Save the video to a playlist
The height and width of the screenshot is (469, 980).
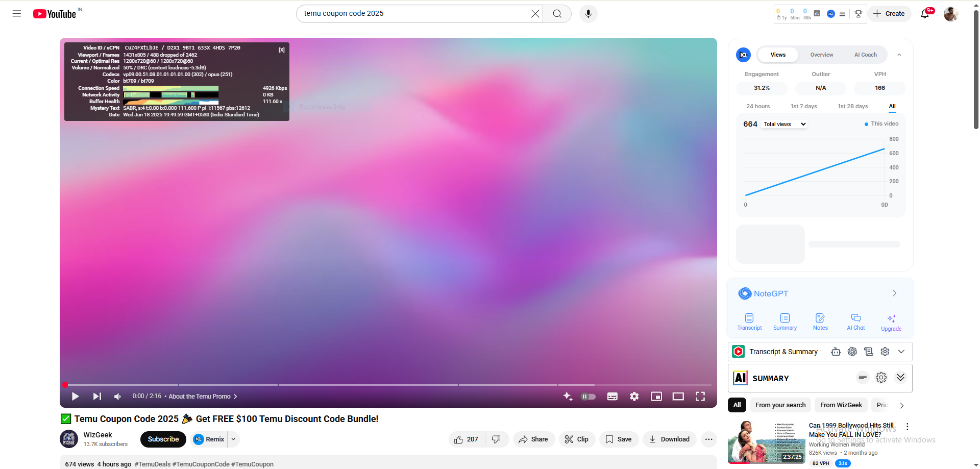[619, 439]
